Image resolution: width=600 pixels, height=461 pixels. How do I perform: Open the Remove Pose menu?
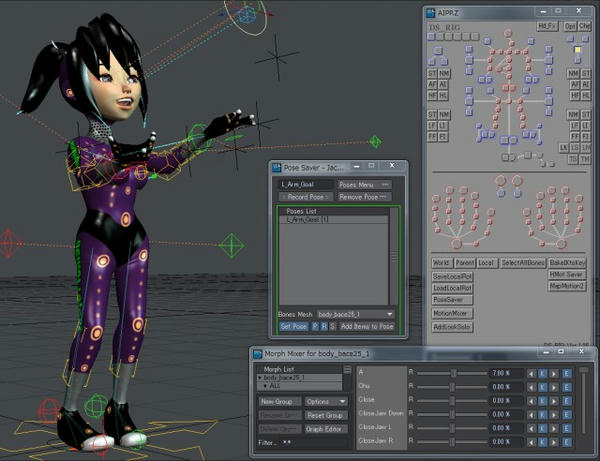tap(363, 197)
